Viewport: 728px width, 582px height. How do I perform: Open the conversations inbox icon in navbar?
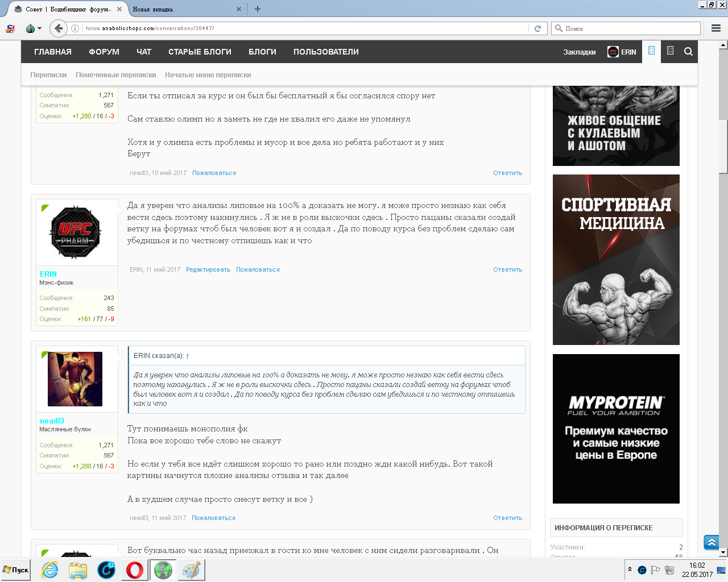coord(651,51)
